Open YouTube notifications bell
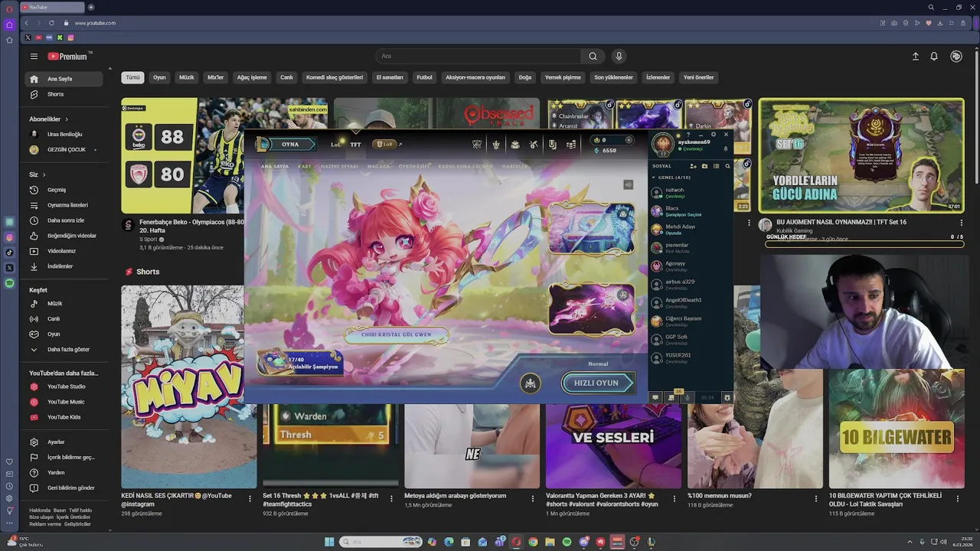980x551 pixels. (x=934, y=56)
